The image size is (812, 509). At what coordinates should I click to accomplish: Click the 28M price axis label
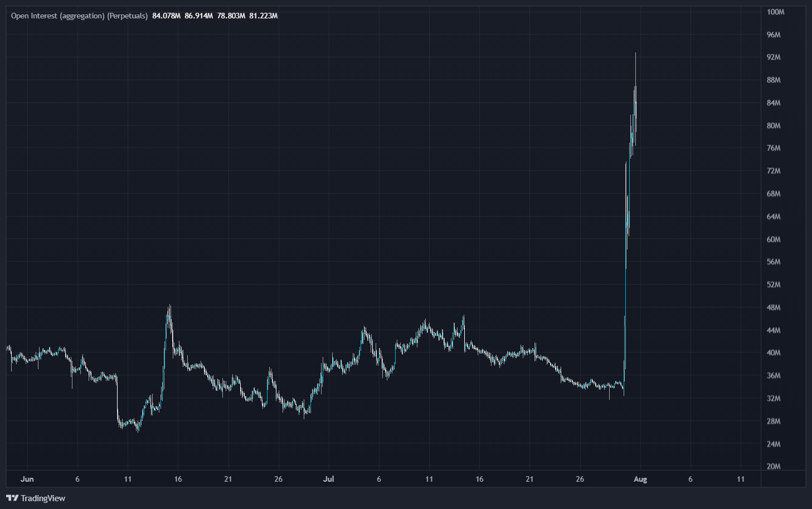[774, 421]
